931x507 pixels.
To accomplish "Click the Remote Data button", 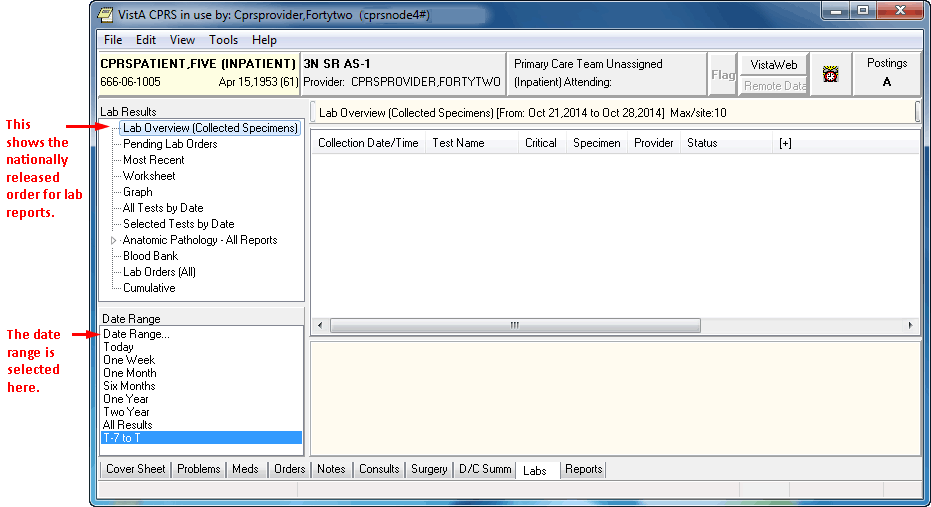I will point(773,85).
